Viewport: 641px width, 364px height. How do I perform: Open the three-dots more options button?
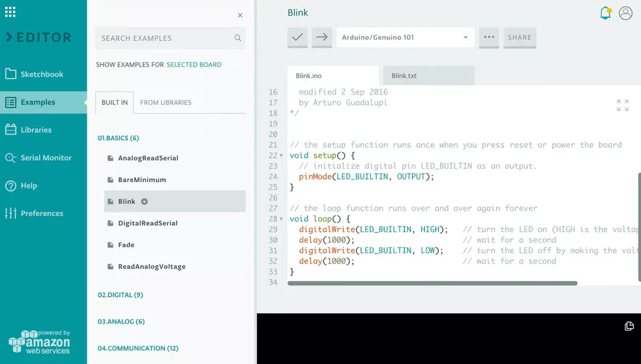(x=489, y=37)
